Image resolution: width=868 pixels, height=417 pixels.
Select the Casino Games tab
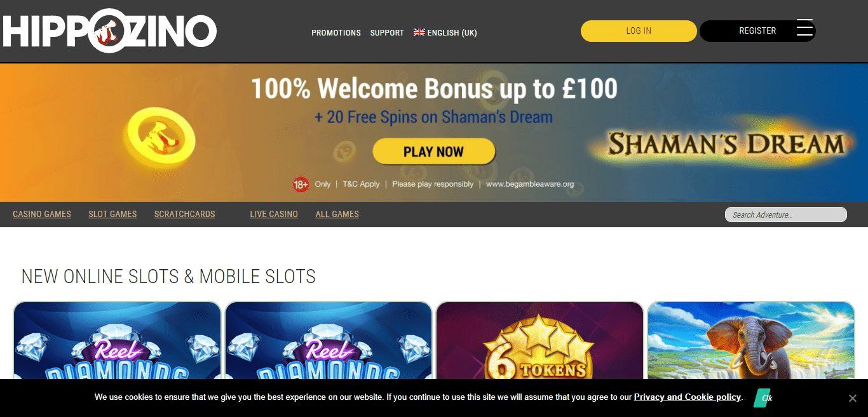click(x=42, y=215)
